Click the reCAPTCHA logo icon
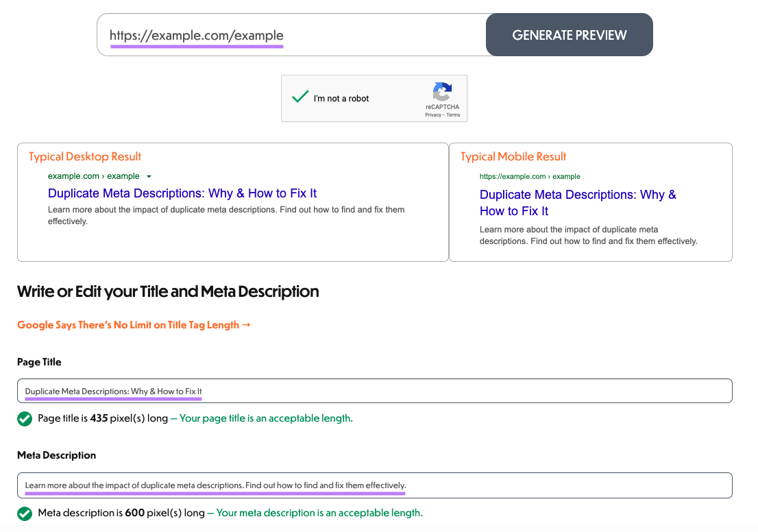 coord(442,92)
